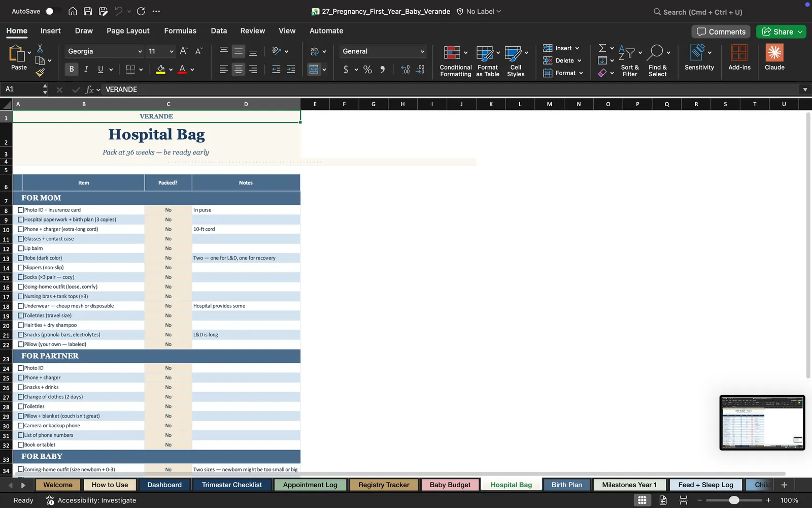The width and height of the screenshot is (812, 508).
Task: Open the font size dropdown
Action: point(172,51)
